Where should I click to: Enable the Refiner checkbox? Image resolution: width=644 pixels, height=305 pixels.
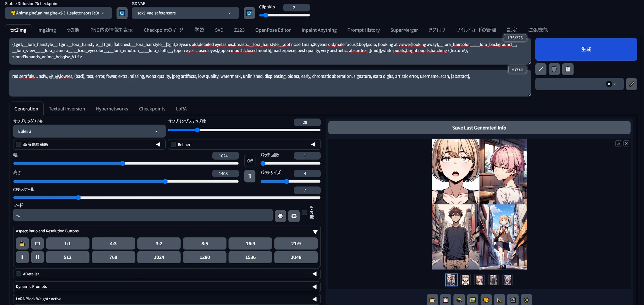point(173,144)
